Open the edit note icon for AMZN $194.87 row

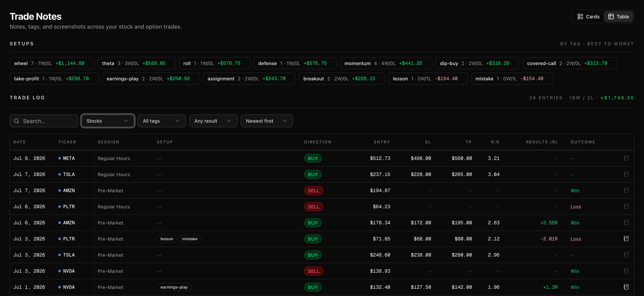point(626,190)
